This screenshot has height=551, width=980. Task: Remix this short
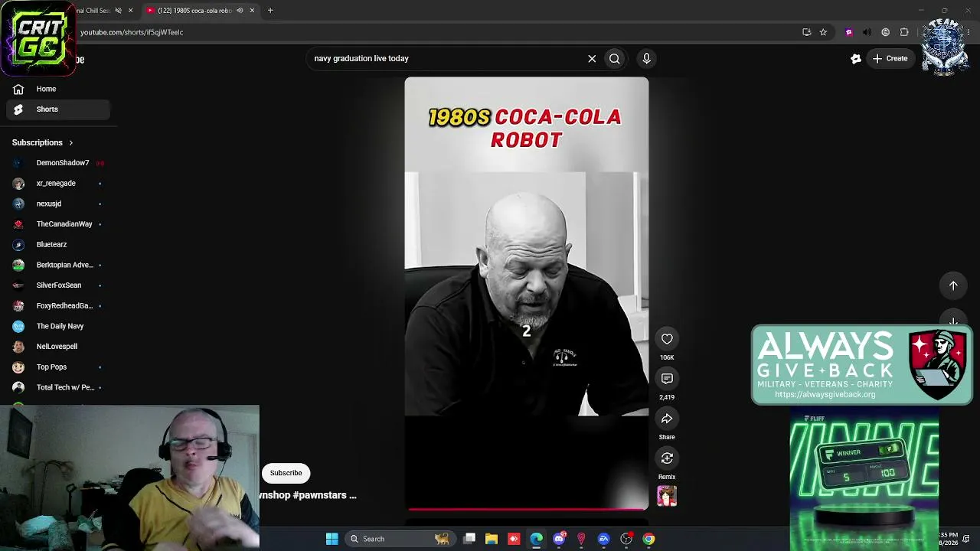(667, 458)
